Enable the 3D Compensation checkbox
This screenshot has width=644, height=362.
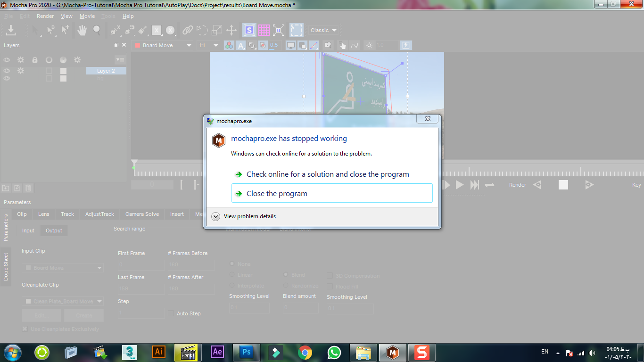(330, 276)
